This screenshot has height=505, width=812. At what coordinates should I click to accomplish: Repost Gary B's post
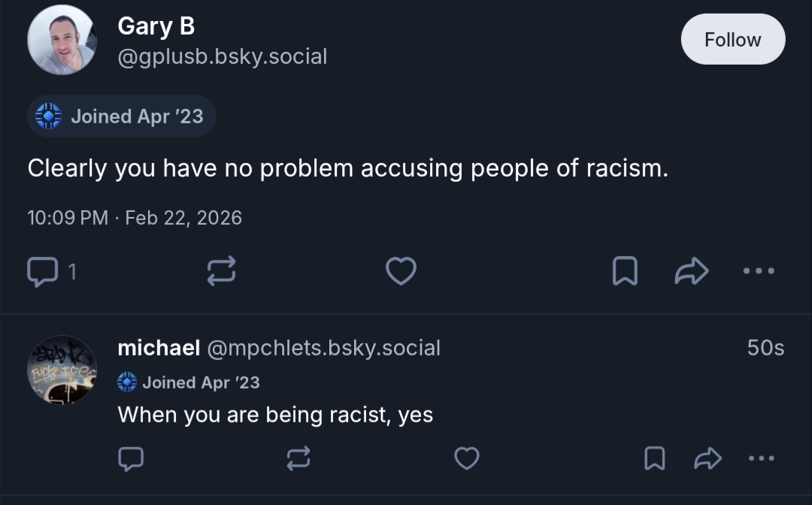coord(222,271)
